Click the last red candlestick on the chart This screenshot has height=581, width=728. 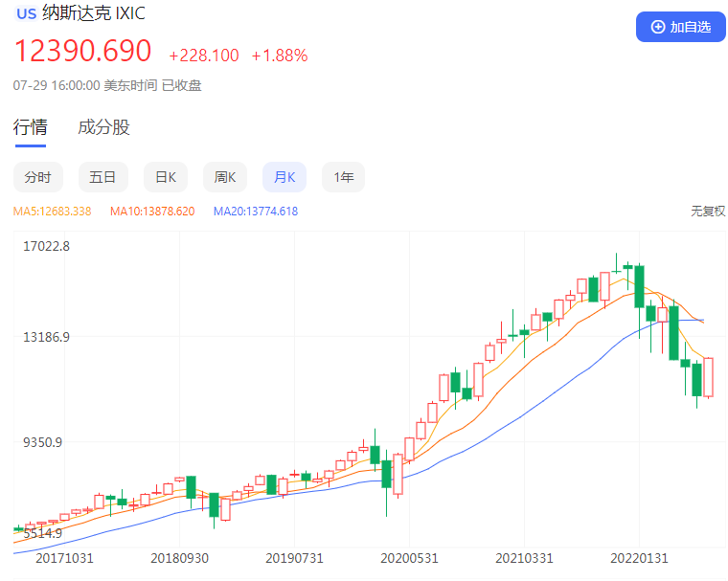(x=709, y=377)
